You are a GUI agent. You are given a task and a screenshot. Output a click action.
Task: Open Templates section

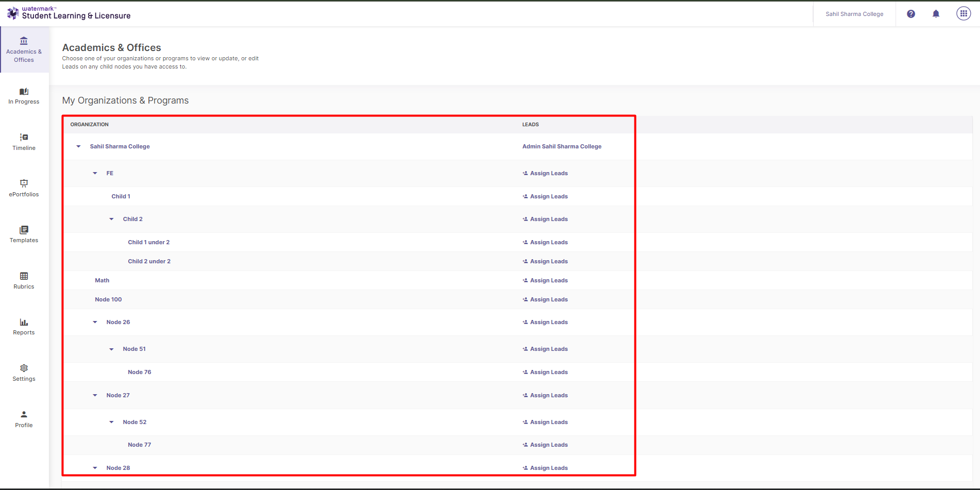[24, 234]
